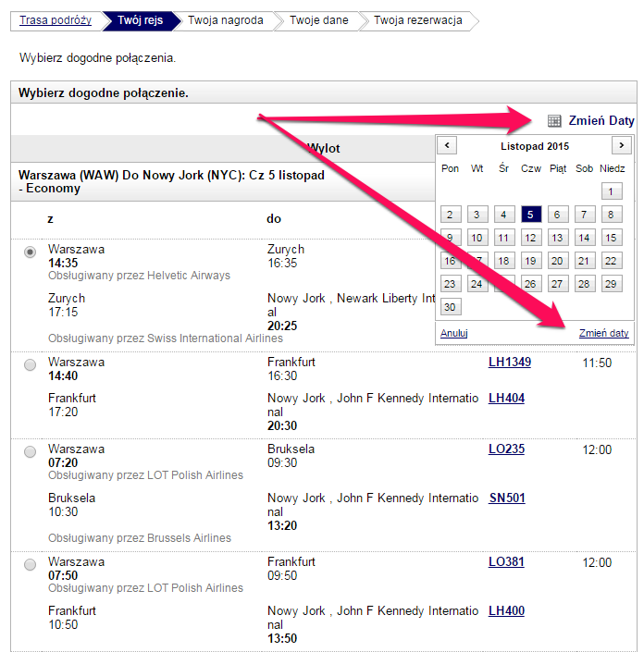Go to previous month in calendar
This screenshot has width=644, height=652.
(x=447, y=145)
